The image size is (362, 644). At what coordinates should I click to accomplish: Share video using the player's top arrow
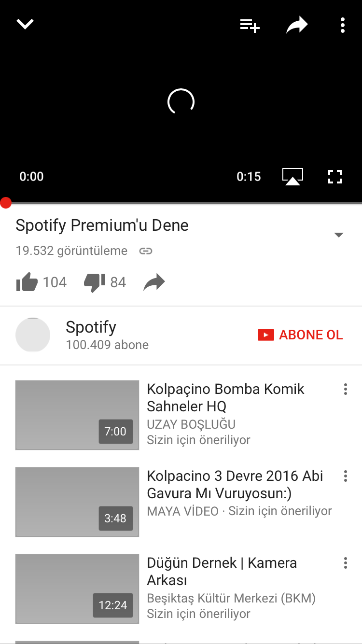(297, 25)
